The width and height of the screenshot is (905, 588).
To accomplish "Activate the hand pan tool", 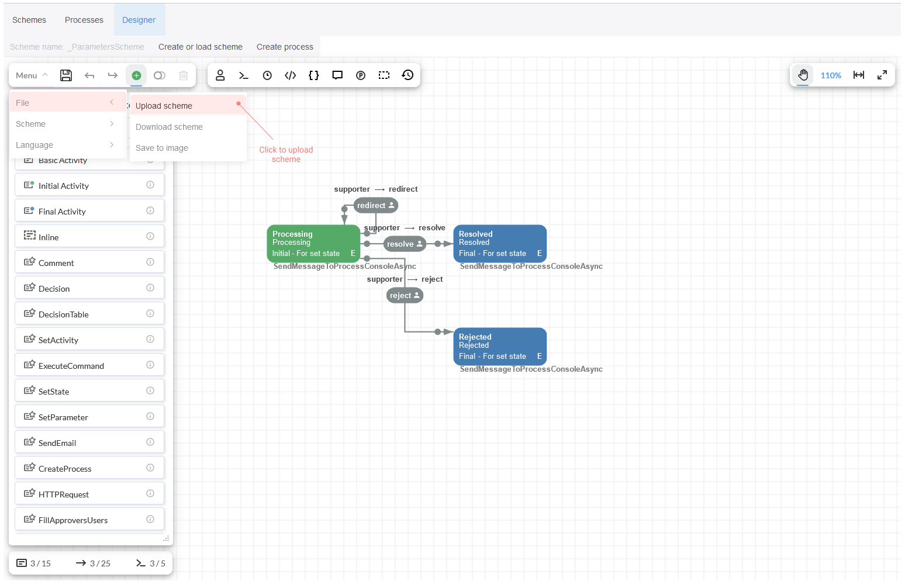I will pyautogui.click(x=803, y=75).
